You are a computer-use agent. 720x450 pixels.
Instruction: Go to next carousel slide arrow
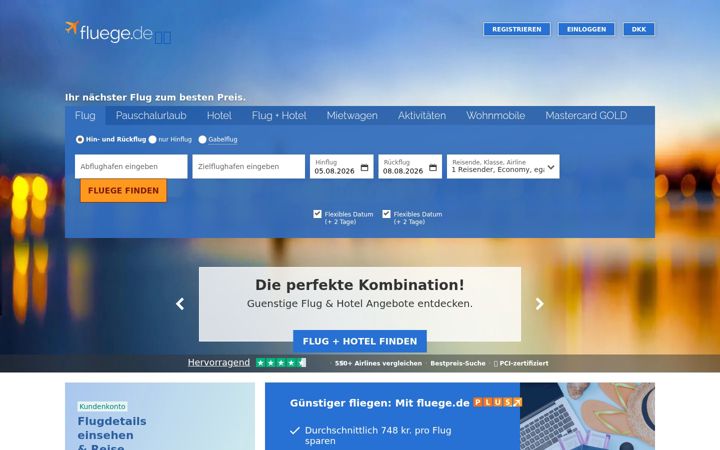coord(540,304)
